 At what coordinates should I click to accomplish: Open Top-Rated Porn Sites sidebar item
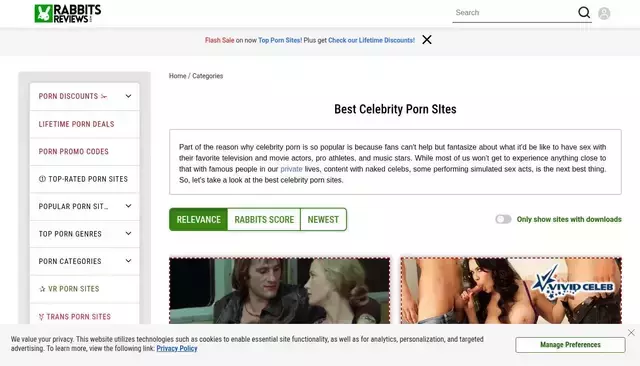(84, 179)
